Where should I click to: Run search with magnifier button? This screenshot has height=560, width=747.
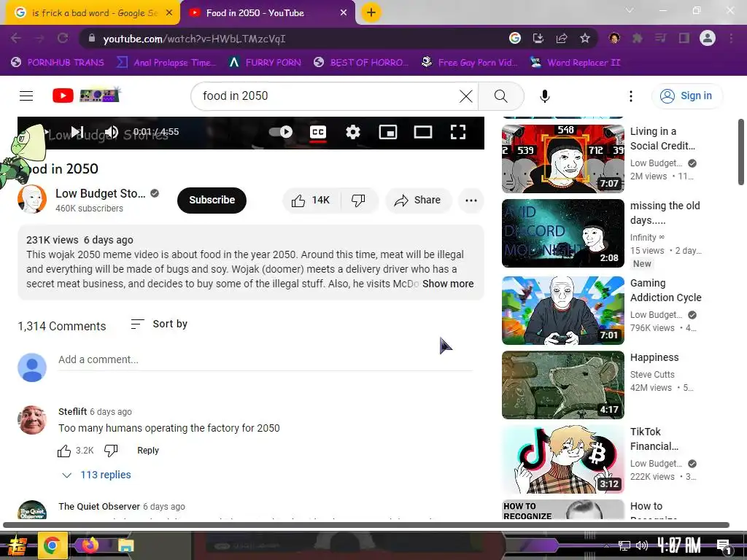point(500,96)
